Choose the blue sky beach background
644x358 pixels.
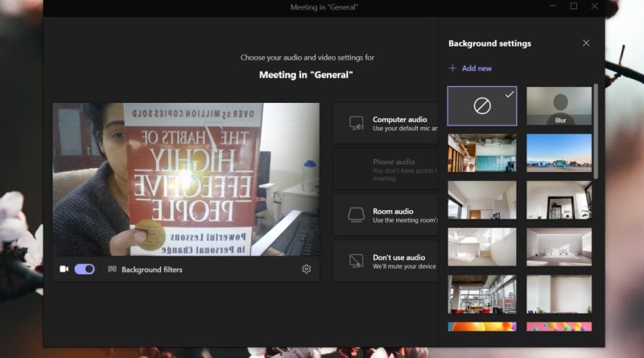pyautogui.click(x=559, y=153)
